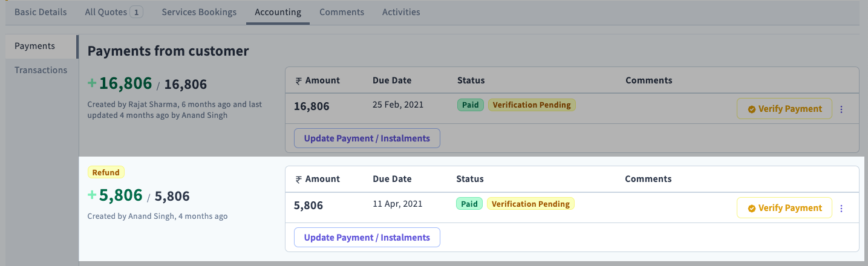Open the Services Bookings tab
Screen dimensions: 868x266
(199, 12)
